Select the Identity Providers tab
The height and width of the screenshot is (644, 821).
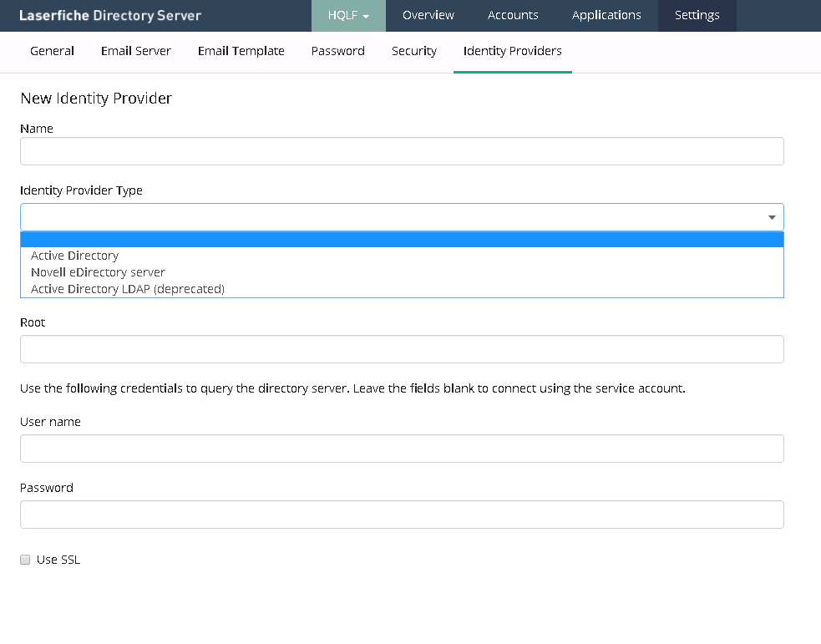click(x=512, y=52)
